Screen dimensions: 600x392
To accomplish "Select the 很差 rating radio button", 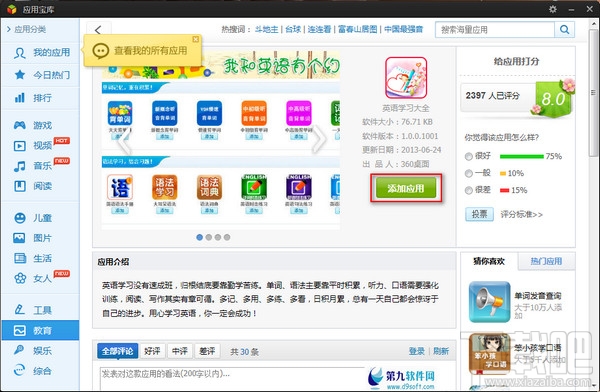I will pos(468,190).
